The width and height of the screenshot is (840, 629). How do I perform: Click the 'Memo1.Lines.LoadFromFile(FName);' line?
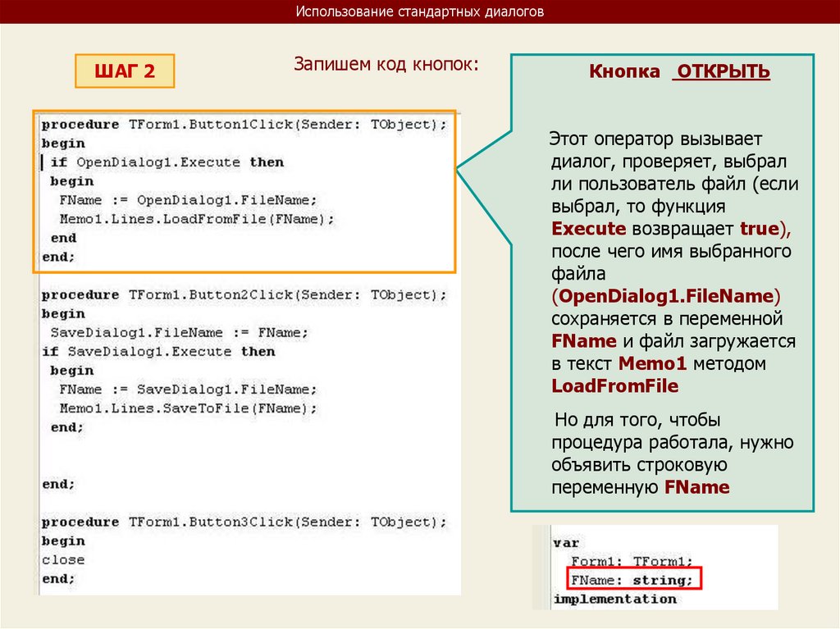(x=197, y=219)
